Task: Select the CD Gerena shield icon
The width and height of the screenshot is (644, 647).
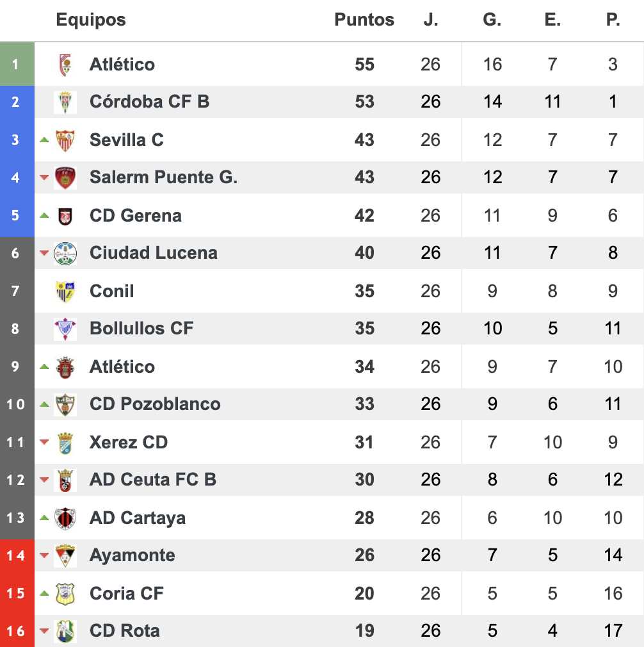Action: 65,216
